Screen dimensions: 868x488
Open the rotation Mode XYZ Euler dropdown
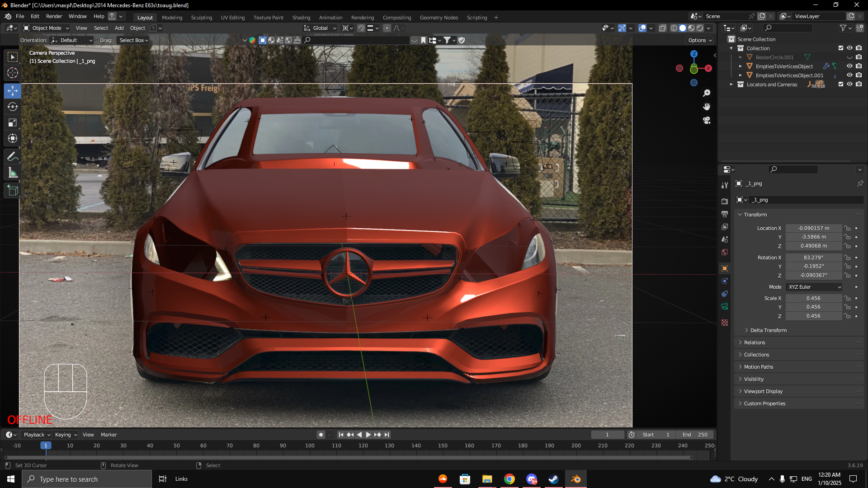coord(814,287)
